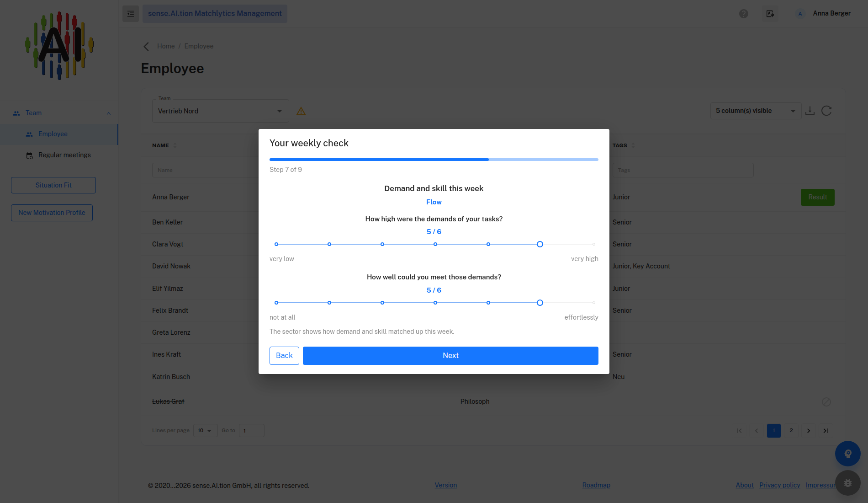Open Lines per page dropdown

point(205,431)
